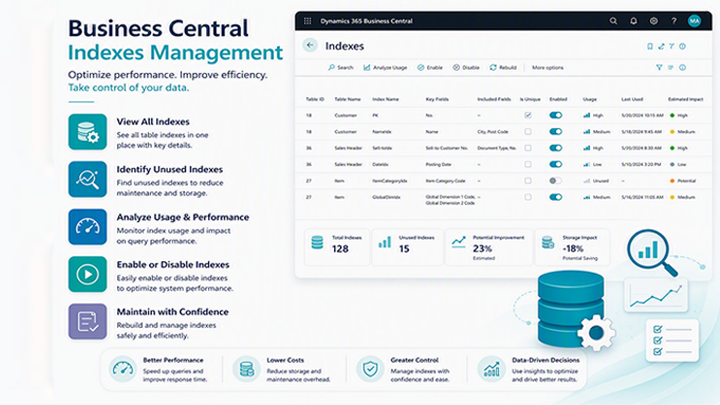Bookmark the Indexes page

(650, 46)
